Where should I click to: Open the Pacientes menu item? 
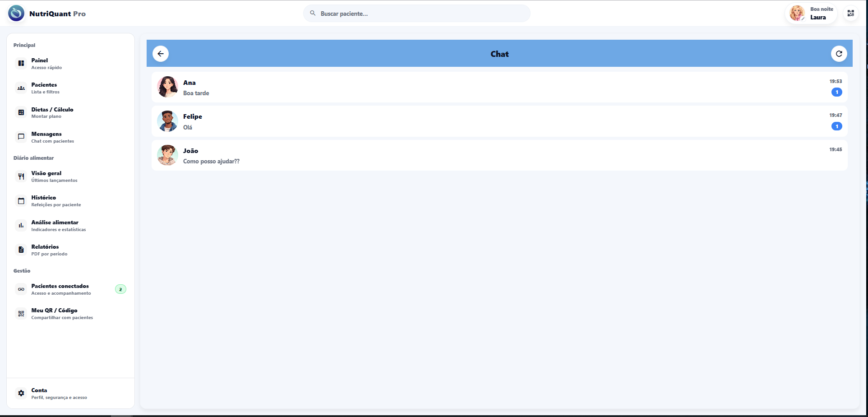(x=44, y=88)
